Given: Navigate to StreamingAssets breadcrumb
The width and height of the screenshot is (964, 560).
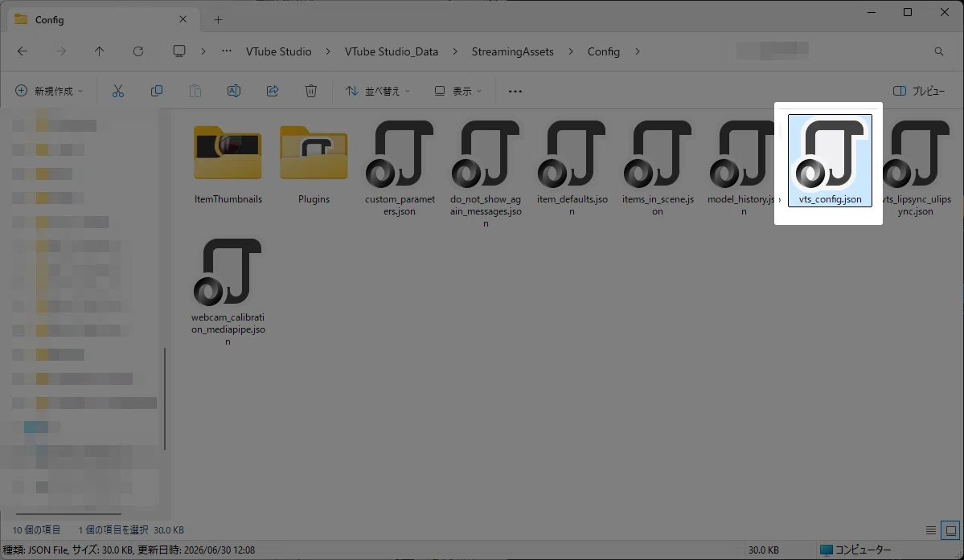Looking at the screenshot, I should tap(513, 51).
